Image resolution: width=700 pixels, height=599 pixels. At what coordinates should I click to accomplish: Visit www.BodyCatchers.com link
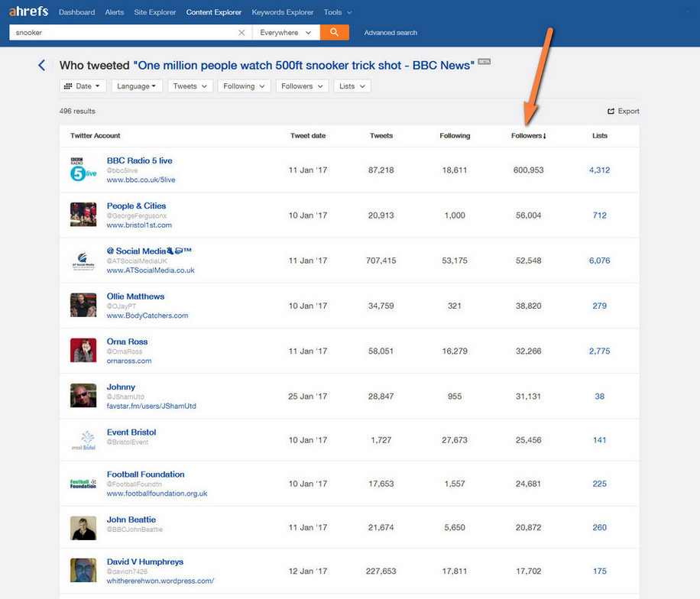(x=147, y=316)
